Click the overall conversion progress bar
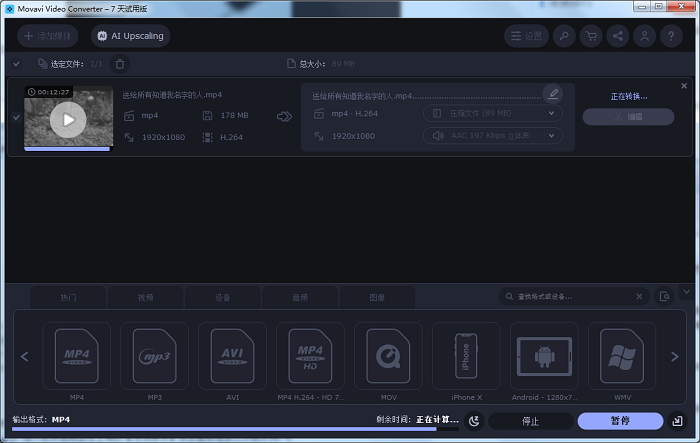The height and width of the screenshot is (443, 700). (235, 429)
